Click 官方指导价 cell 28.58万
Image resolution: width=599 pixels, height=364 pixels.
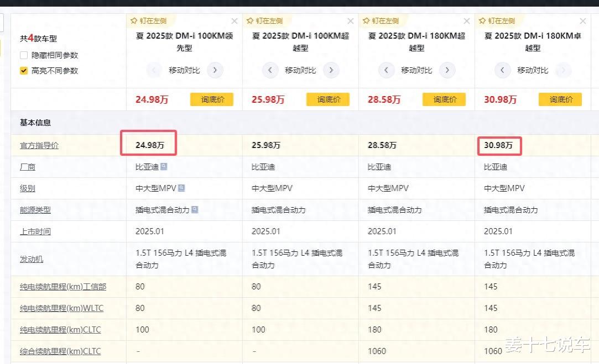(x=382, y=145)
